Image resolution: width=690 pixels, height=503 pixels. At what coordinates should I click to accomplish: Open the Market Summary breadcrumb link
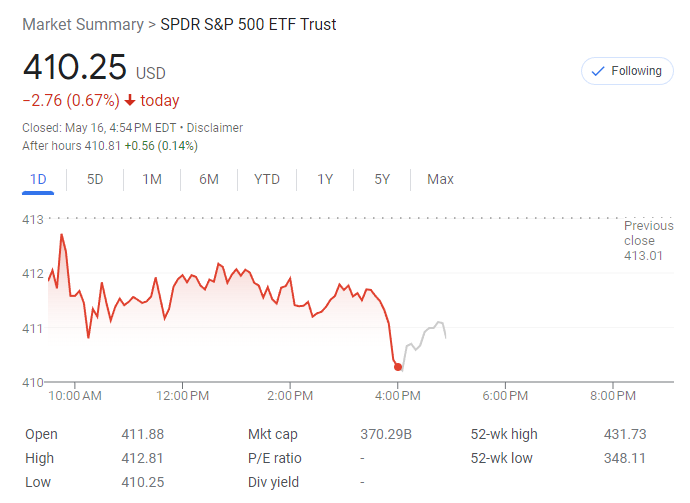tap(82, 24)
